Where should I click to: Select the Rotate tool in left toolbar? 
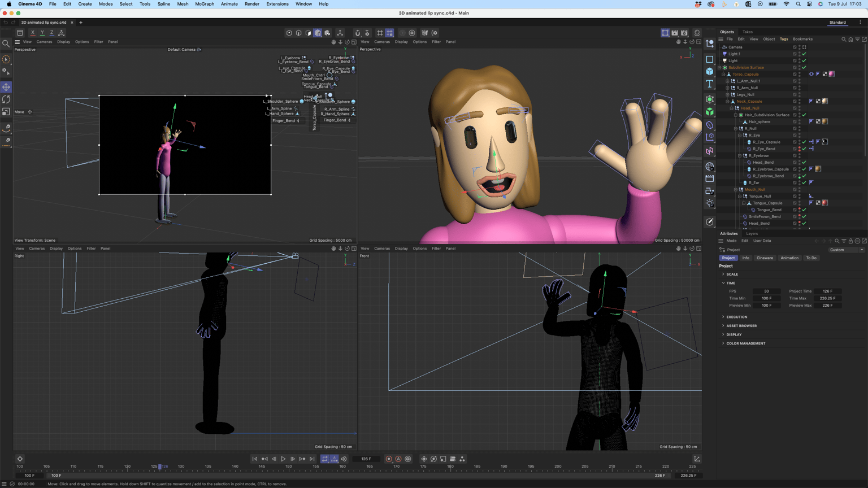6,99
